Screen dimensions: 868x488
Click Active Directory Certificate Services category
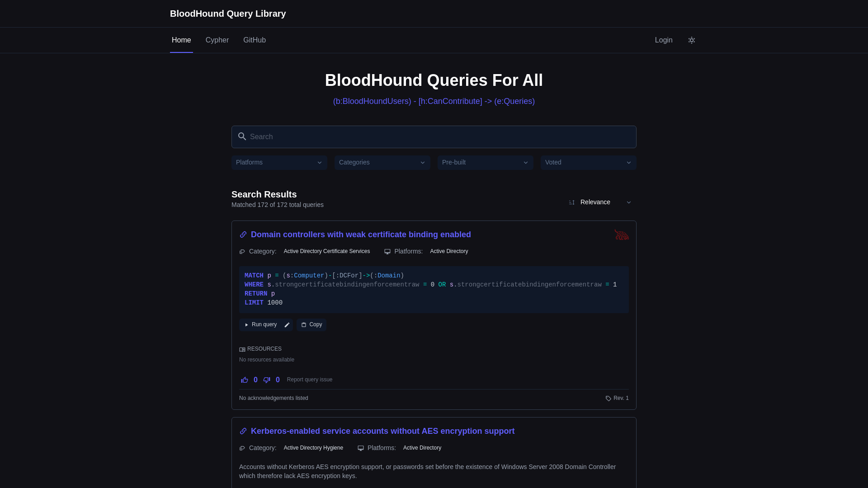click(327, 251)
